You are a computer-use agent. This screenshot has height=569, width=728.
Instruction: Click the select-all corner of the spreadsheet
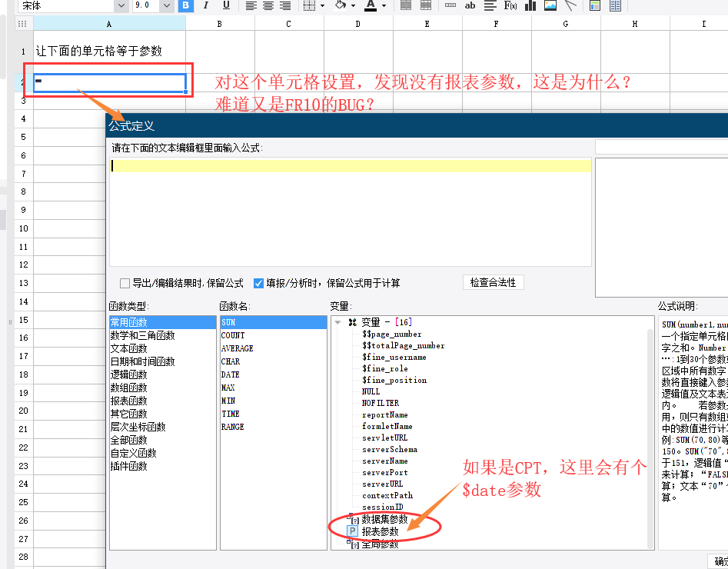pos(22,24)
